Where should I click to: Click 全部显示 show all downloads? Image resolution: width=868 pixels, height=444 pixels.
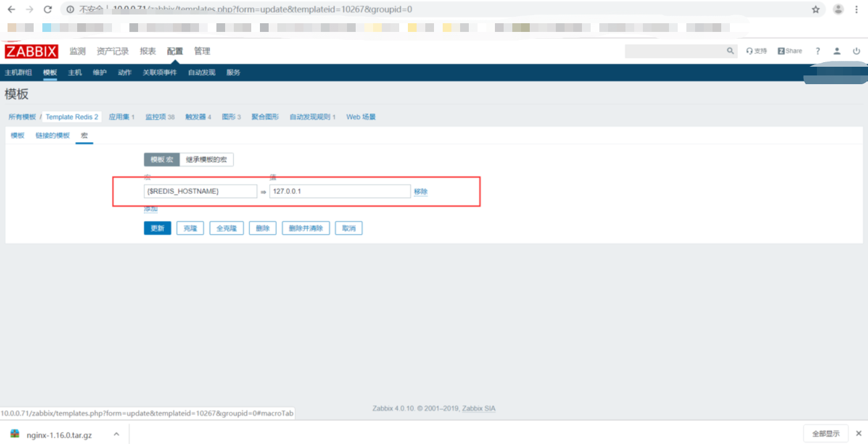826,434
